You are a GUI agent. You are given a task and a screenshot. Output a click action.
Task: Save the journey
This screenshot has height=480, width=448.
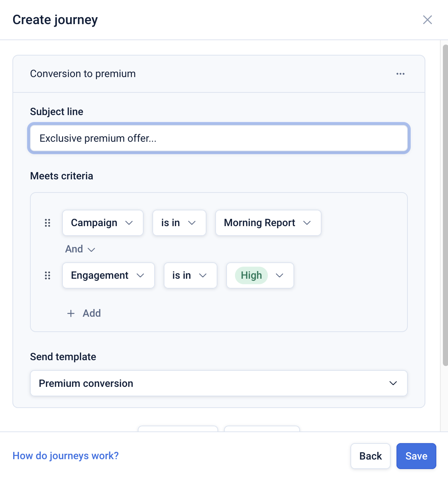pyautogui.click(x=416, y=456)
